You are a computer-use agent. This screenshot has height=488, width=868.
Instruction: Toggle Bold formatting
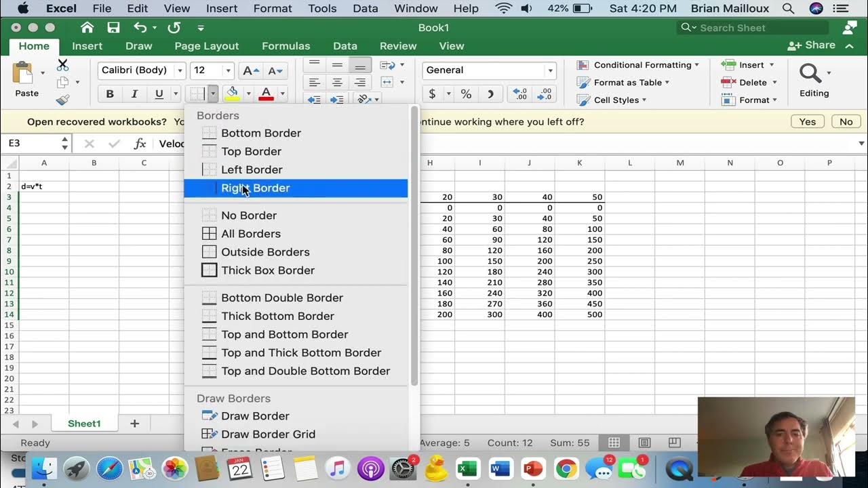pyautogui.click(x=110, y=94)
